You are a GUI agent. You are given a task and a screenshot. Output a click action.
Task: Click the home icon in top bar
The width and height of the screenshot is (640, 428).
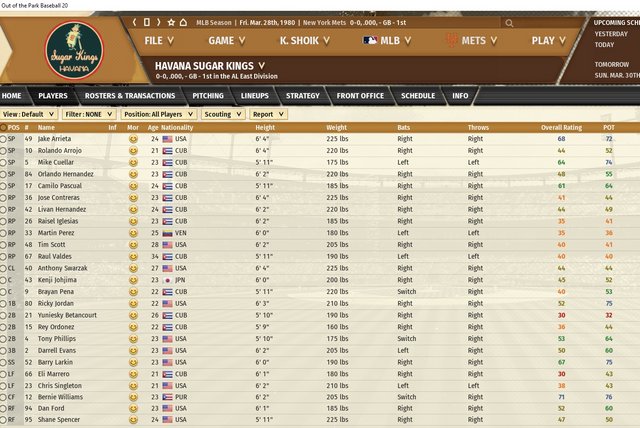coord(184,22)
